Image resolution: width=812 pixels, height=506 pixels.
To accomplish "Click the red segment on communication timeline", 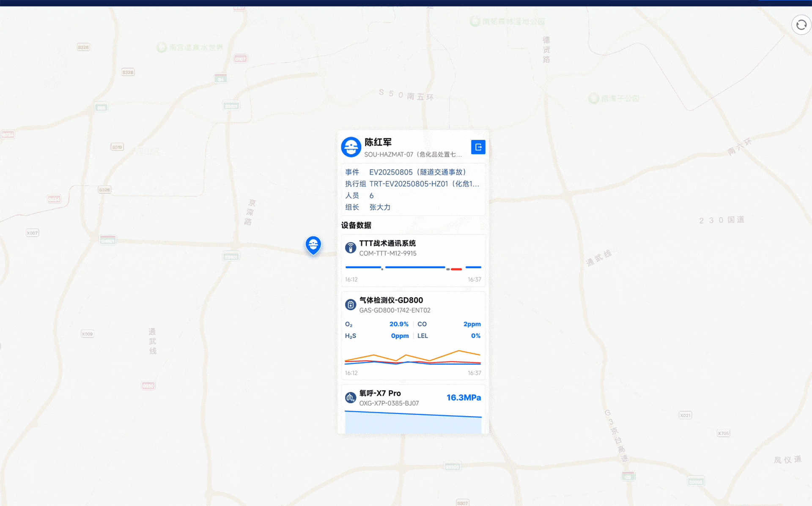I will tap(456, 269).
